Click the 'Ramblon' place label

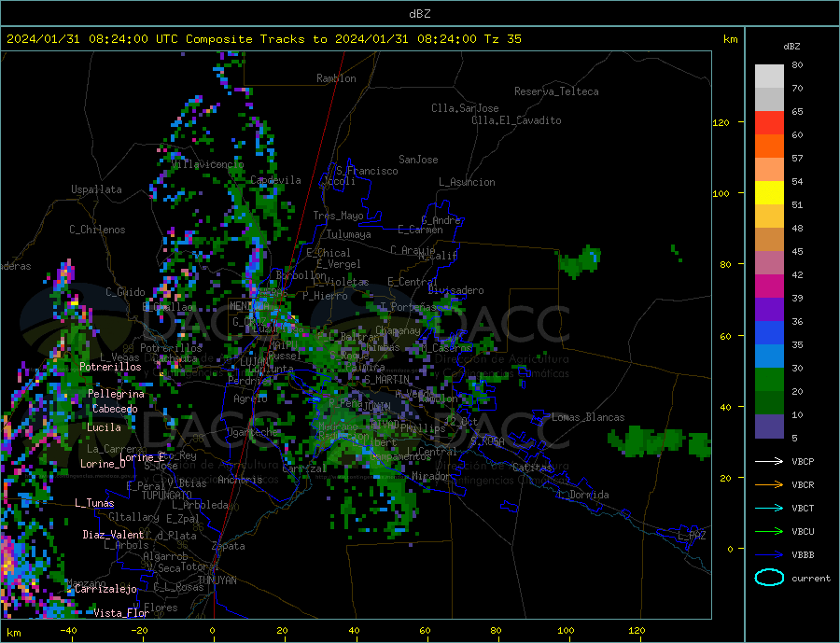coord(336,78)
